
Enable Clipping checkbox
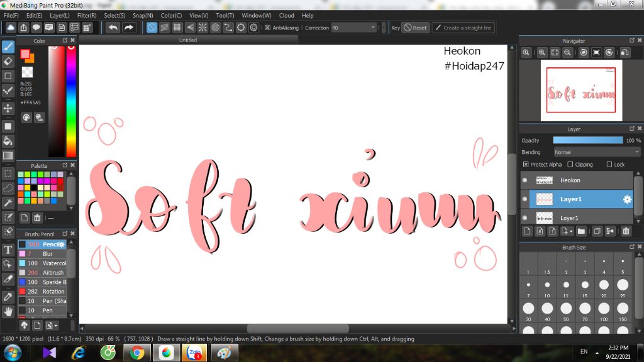(570, 164)
